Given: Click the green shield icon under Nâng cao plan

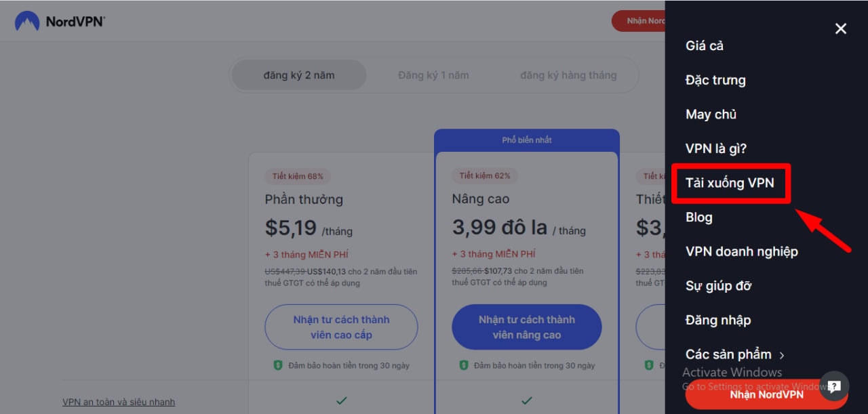Looking at the screenshot, I should point(464,365).
